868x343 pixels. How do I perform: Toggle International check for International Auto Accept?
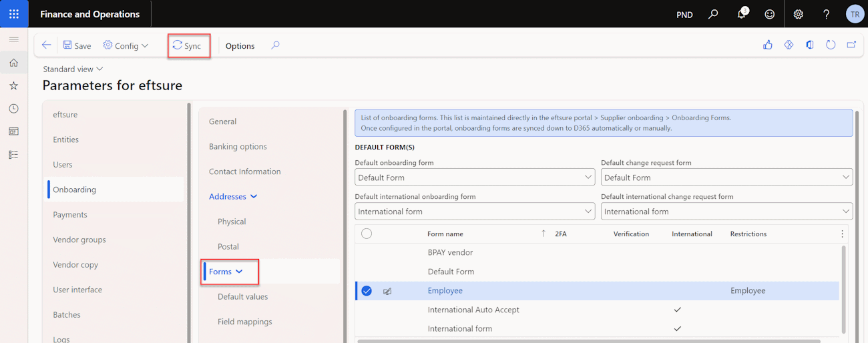[x=678, y=310]
